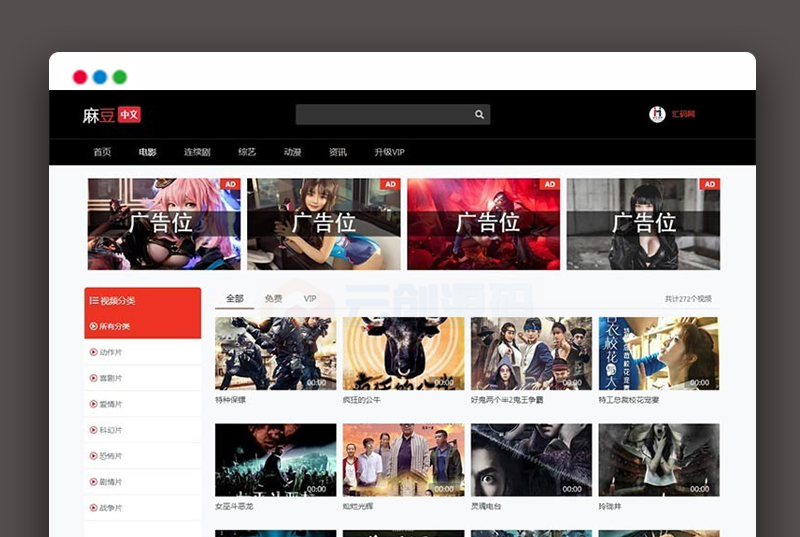Select the 所有分类 category
This screenshot has width=800, height=537.
(x=142, y=326)
